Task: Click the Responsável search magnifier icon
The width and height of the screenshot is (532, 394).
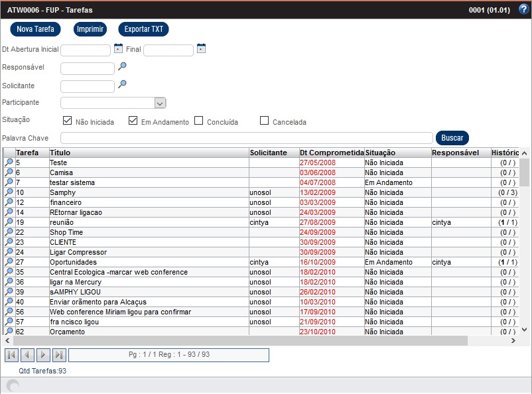Action: pyautogui.click(x=122, y=66)
